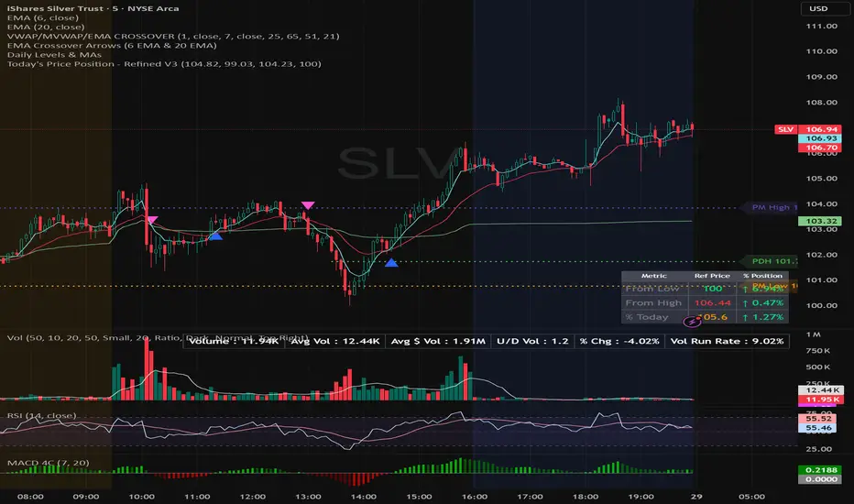Click the blue up-arrow near 14:30
Viewport: 854px width, 504px height.
[x=391, y=263]
